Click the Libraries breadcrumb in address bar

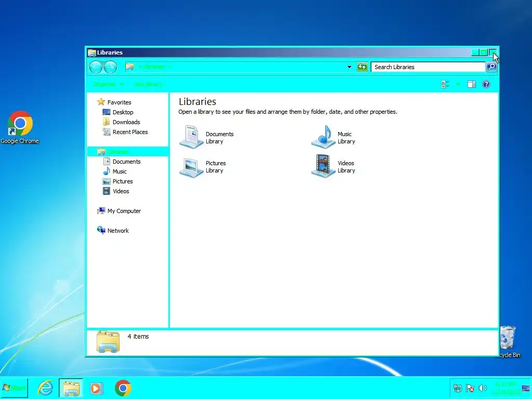[153, 66]
